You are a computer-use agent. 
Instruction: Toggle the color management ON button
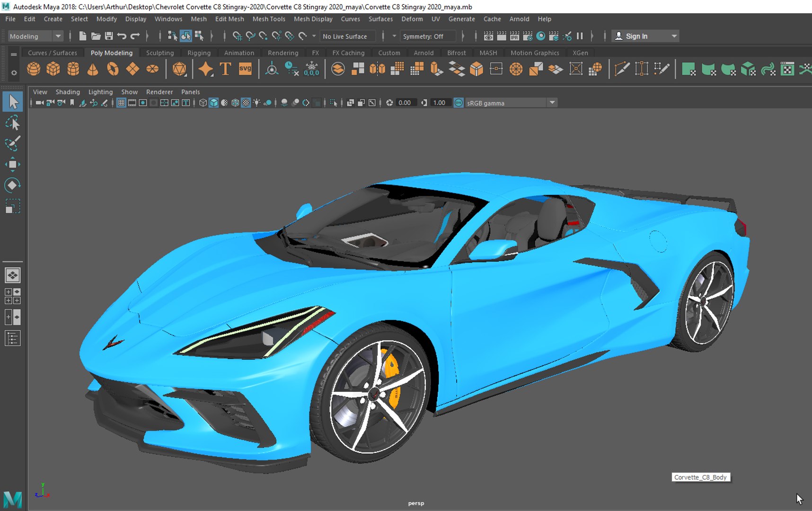[x=459, y=103]
